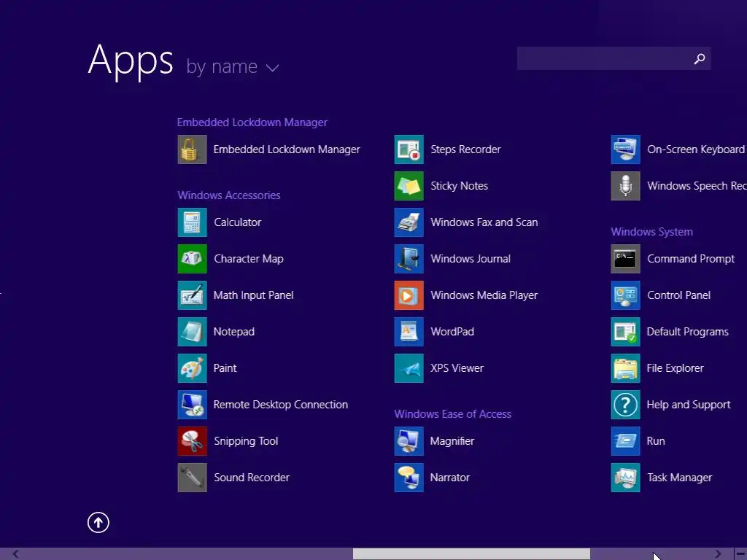
Task: Open the Sticky Notes icon
Action: [x=409, y=186]
